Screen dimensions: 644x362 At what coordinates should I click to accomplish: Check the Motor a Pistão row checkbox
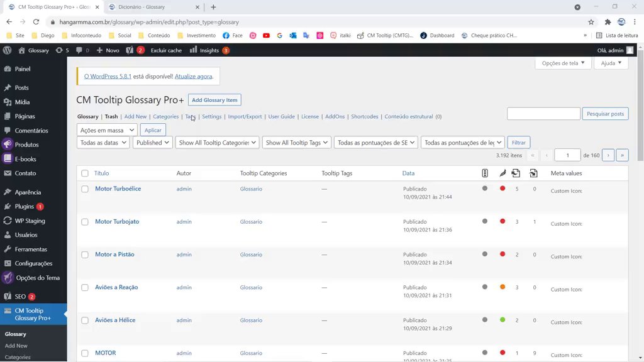click(85, 255)
